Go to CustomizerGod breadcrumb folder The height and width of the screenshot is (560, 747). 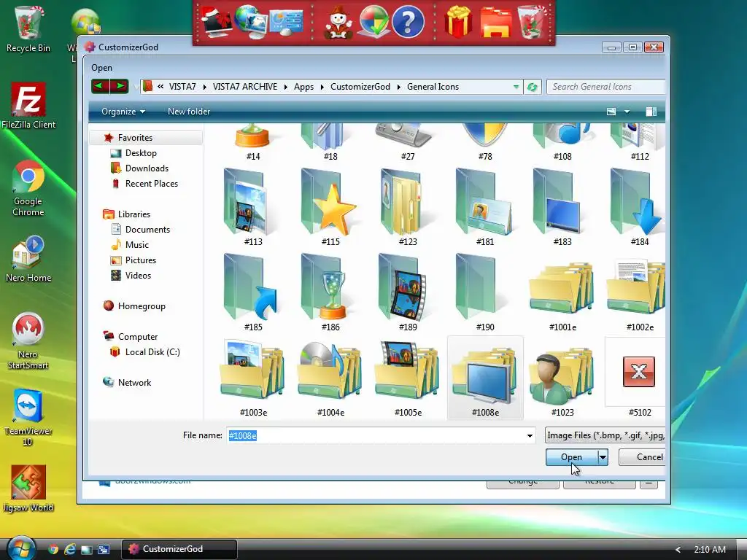[360, 87]
